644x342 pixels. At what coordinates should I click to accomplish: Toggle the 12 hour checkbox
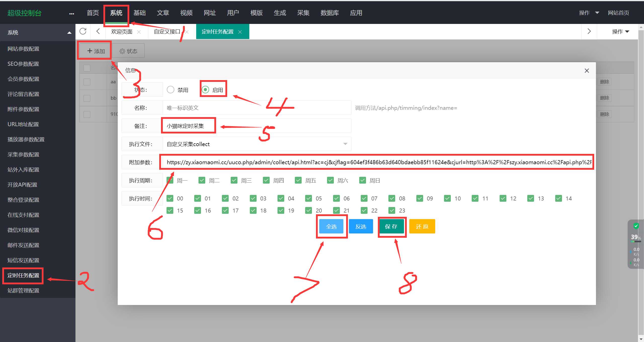(503, 198)
